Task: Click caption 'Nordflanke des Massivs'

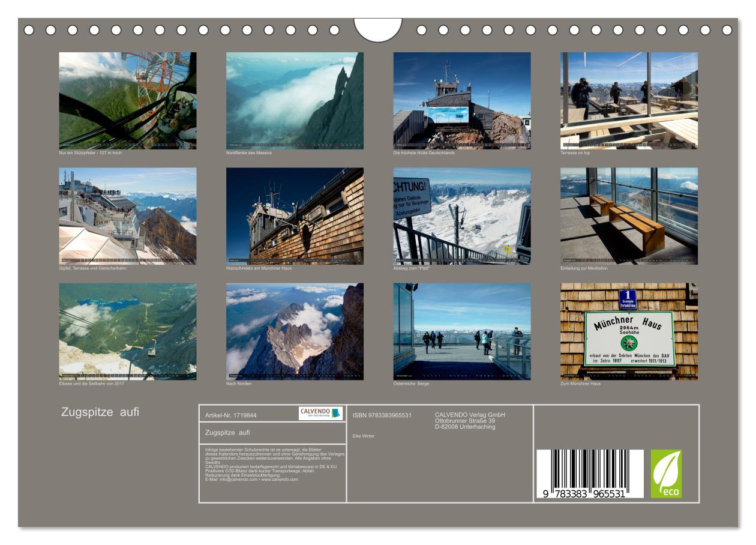Action: pyautogui.click(x=249, y=153)
